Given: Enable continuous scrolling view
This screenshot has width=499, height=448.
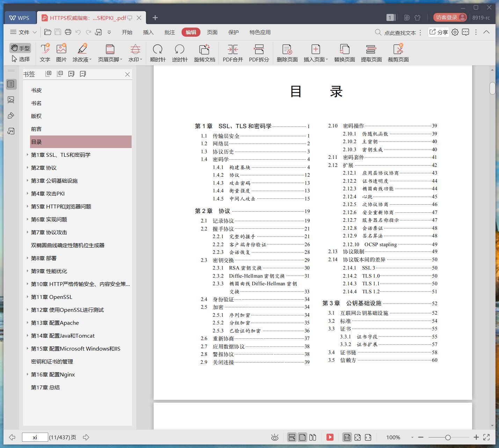Looking at the screenshot, I should (292, 437).
